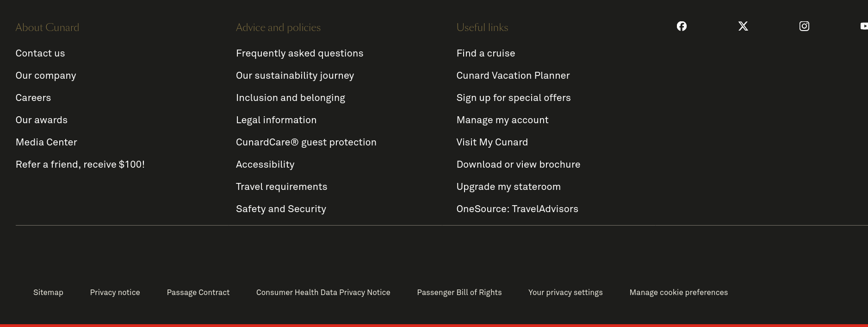Click CunardCare guest protection link
This screenshot has width=868, height=327.
306,142
